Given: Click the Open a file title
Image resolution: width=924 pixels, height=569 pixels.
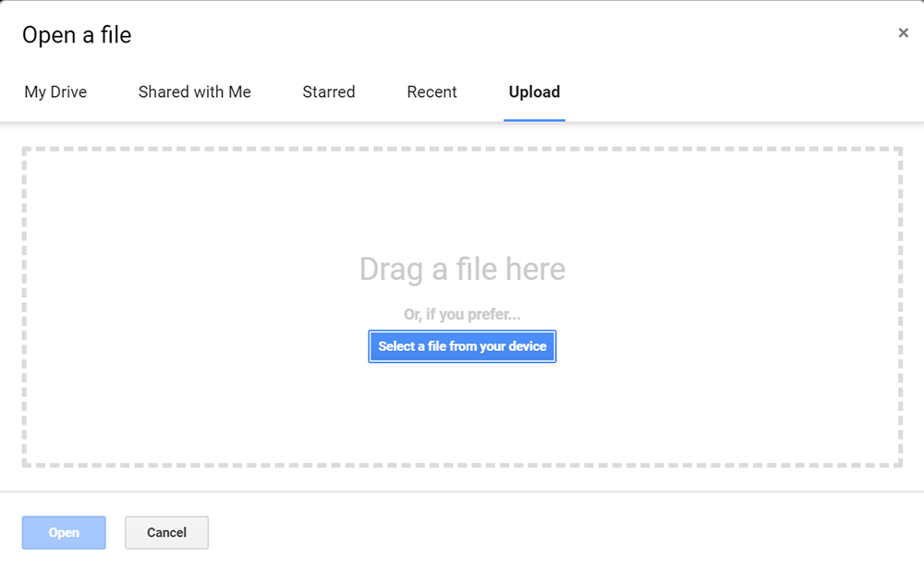Looking at the screenshot, I should point(77,35).
